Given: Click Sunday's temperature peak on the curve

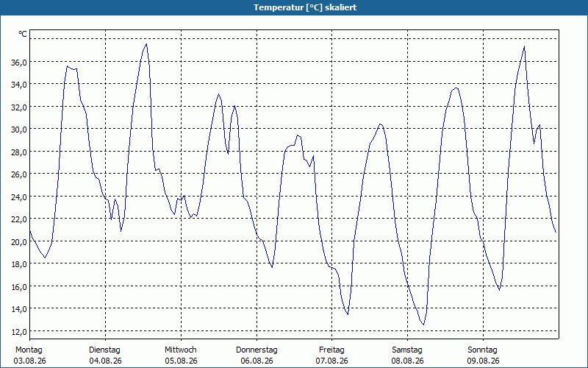Looking at the screenshot, I should click(x=524, y=46).
